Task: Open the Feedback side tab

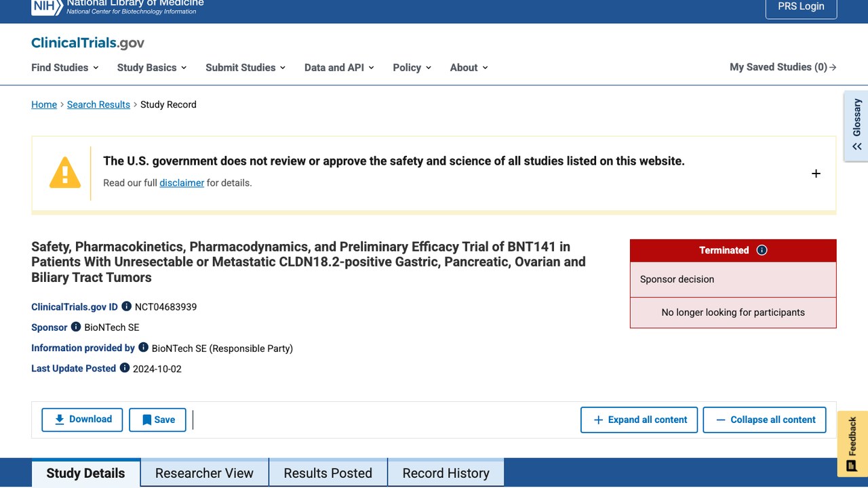Action: (x=852, y=444)
